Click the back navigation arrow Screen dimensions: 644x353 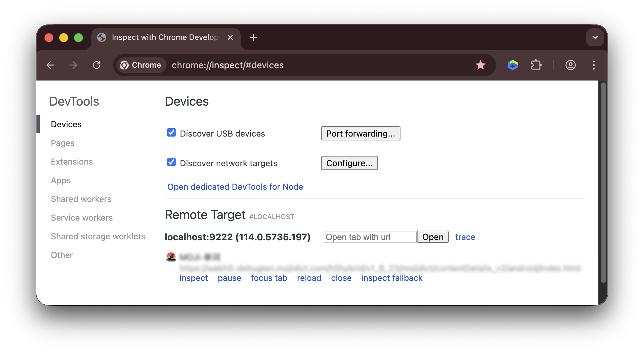pos(51,65)
